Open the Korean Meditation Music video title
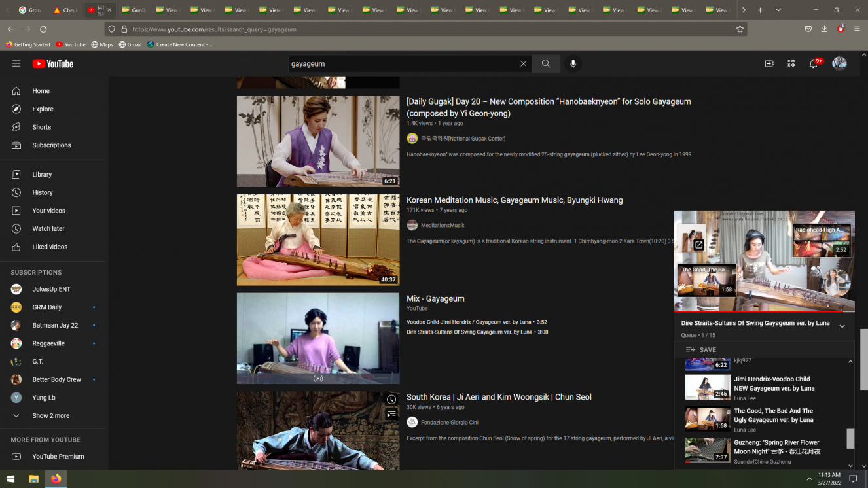The image size is (868, 488). pyautogui.click(x=515, y=200)
